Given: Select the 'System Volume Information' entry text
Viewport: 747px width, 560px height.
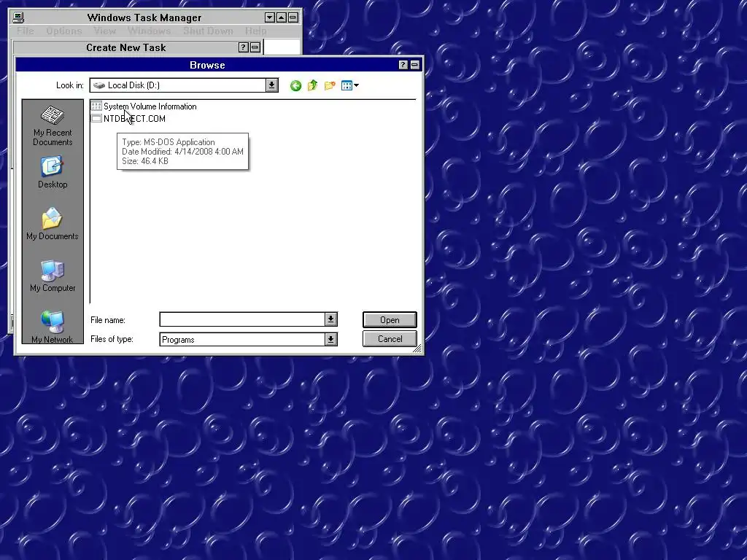Looking at the screenshot, I should [x=150, y=106].
